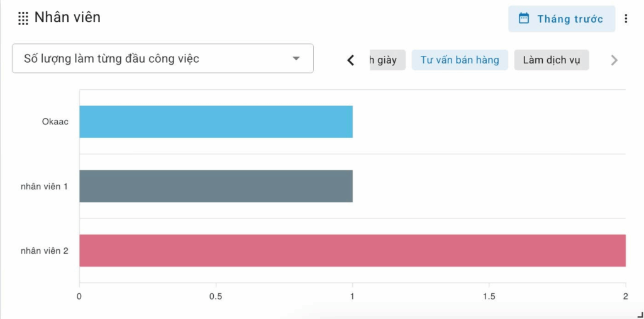The image size is (644, 319).
Task: Click the blue Okaac bar
Action: point(216,122)
